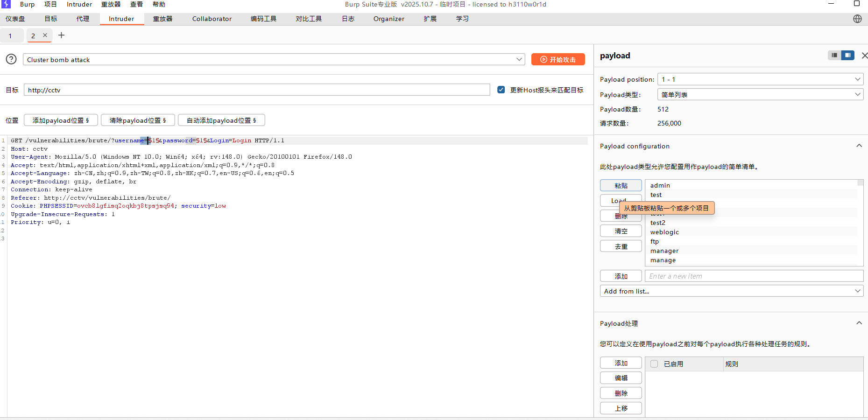The image size is (868, 420).
Task: Click the Referer header line in request
Action: click(x=91, y=197)
